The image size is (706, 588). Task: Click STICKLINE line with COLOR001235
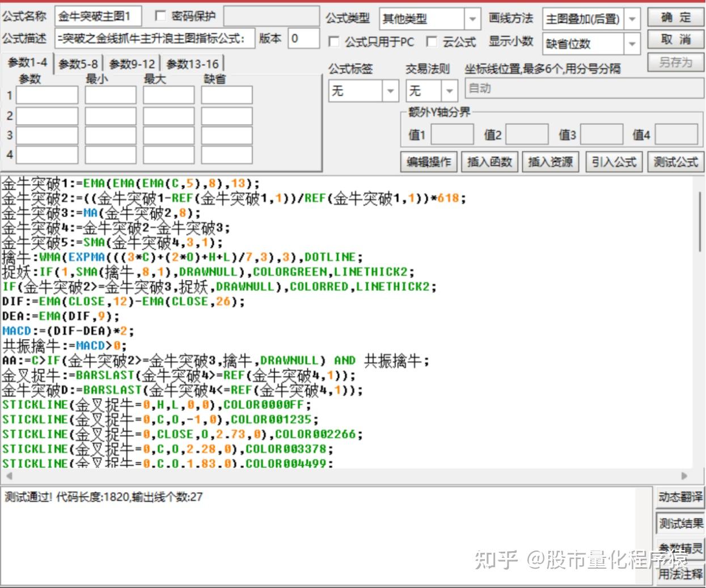[160, 420]
